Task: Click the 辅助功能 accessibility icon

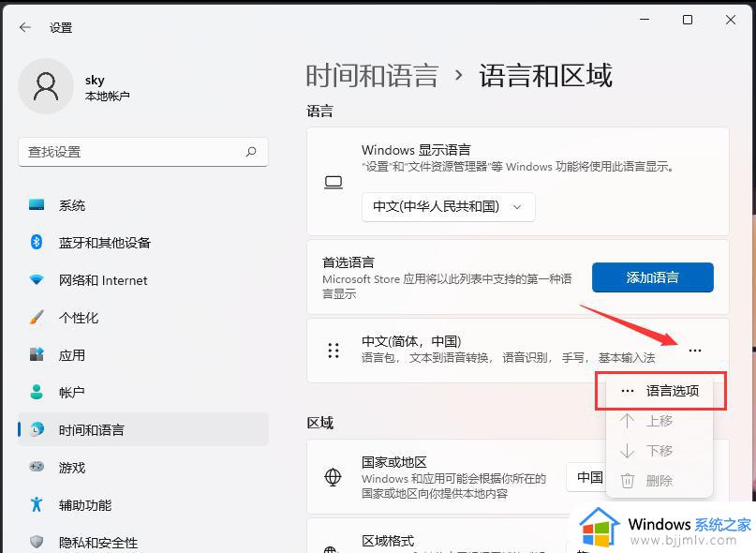Action: [x=37, y=504]
